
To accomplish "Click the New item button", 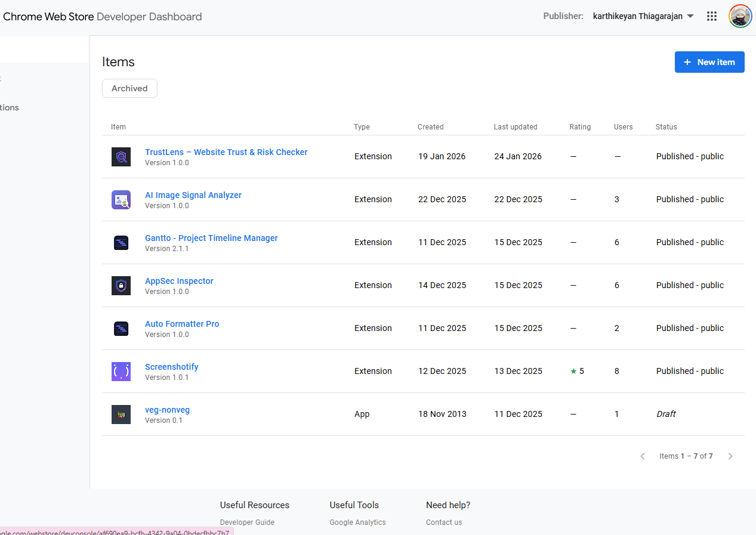I will click(709, 62).
